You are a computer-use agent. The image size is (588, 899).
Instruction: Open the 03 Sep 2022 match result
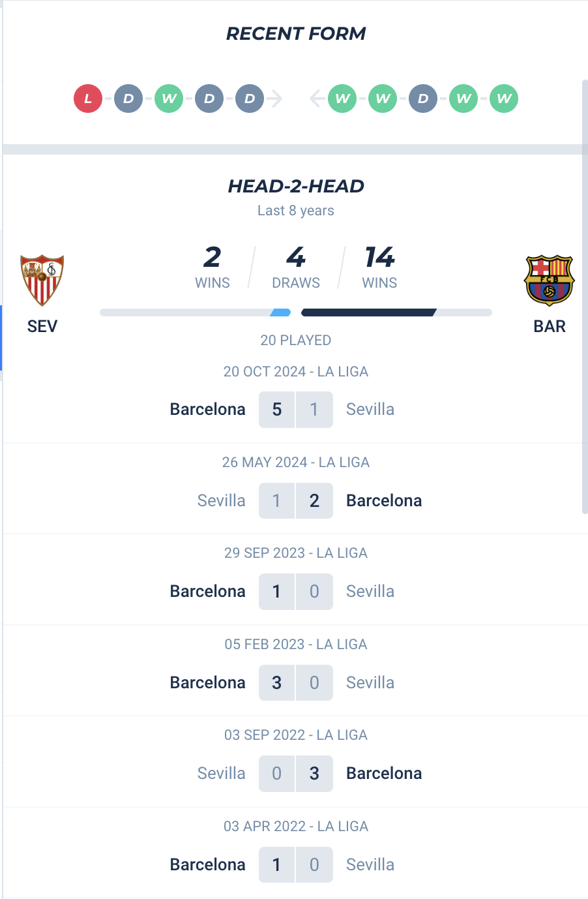click(295, 774)
